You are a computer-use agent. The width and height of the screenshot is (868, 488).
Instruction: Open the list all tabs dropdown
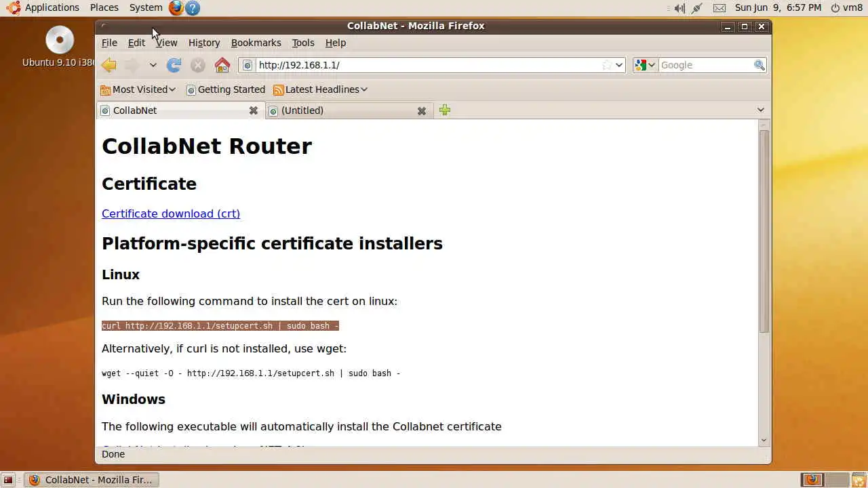pyautogui.click(x=761, y=110)
